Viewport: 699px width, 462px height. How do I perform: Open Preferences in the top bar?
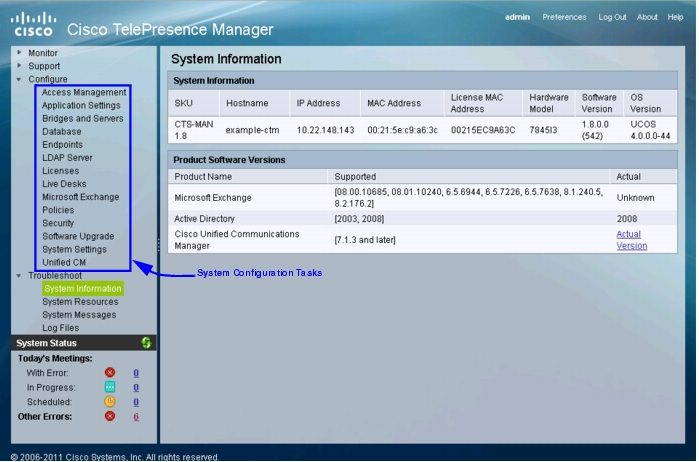[564, 17]
